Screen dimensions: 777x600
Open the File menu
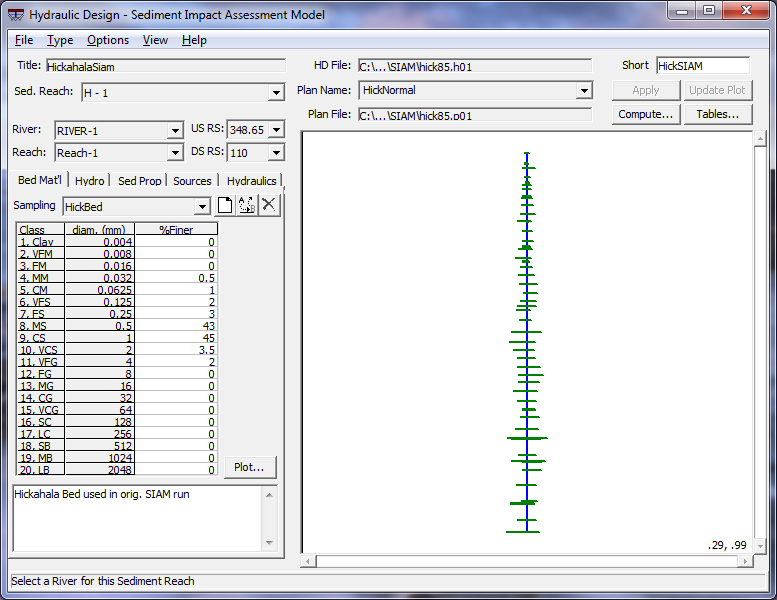coord(24,40)
